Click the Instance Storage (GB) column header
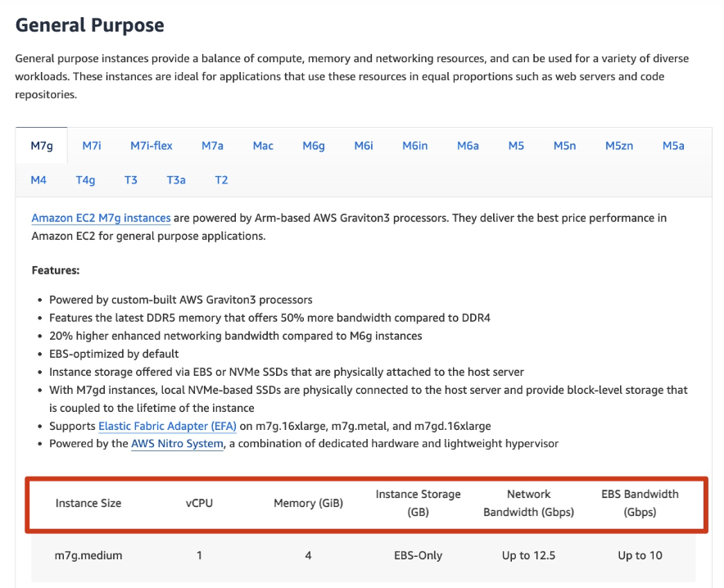Viewport: 724px width, 588px height. [418, 503]
